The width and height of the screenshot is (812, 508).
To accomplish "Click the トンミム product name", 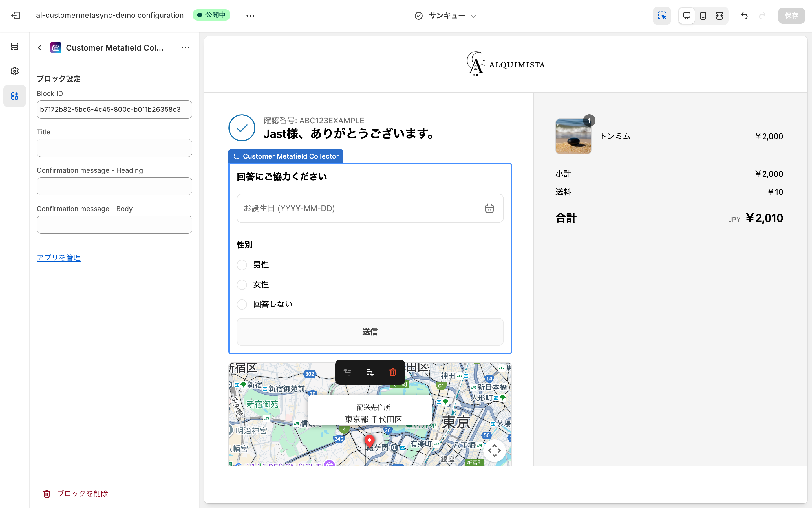I will (x=615, y=136).
